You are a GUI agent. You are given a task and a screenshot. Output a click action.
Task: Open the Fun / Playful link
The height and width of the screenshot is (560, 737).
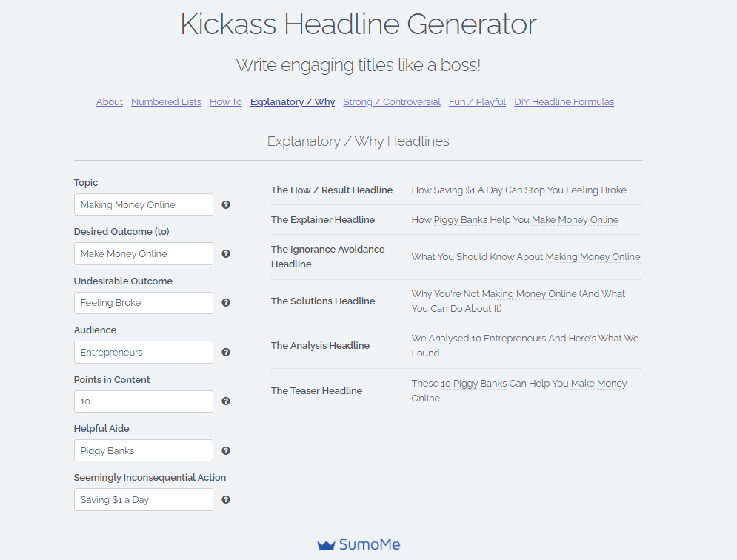(477, 102)
